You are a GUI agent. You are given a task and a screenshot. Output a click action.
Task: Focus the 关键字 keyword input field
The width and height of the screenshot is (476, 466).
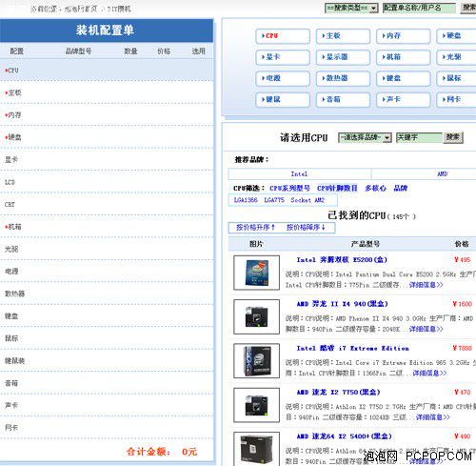(x=419, y=137)
